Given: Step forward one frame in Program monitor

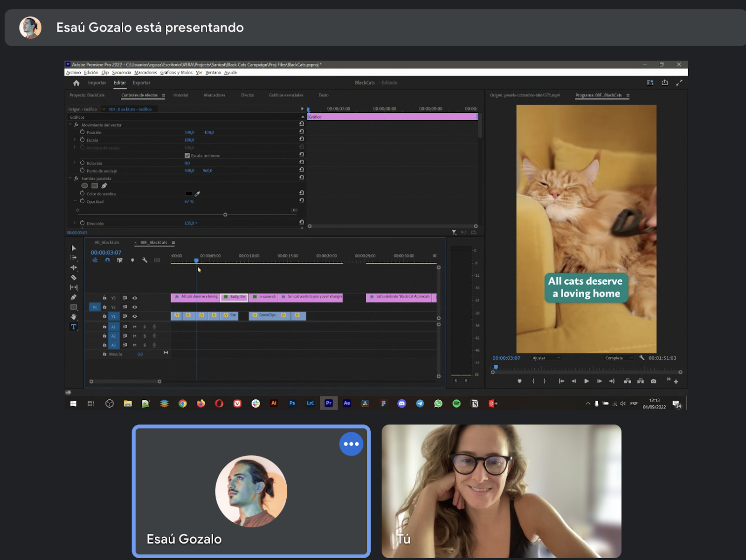Looking at the screenshot, I should pyautogui.click(x=600, y=381).
